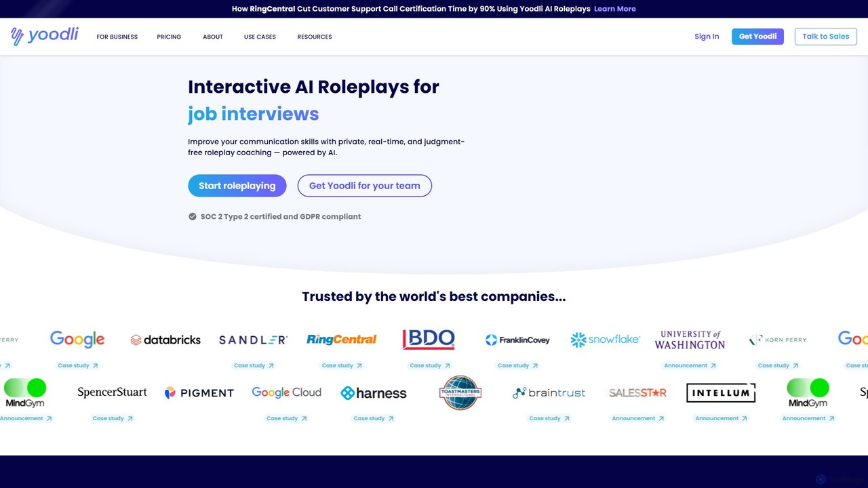
Task: Click the RingCentral banner headline text
Action: (x=411, y=9)
